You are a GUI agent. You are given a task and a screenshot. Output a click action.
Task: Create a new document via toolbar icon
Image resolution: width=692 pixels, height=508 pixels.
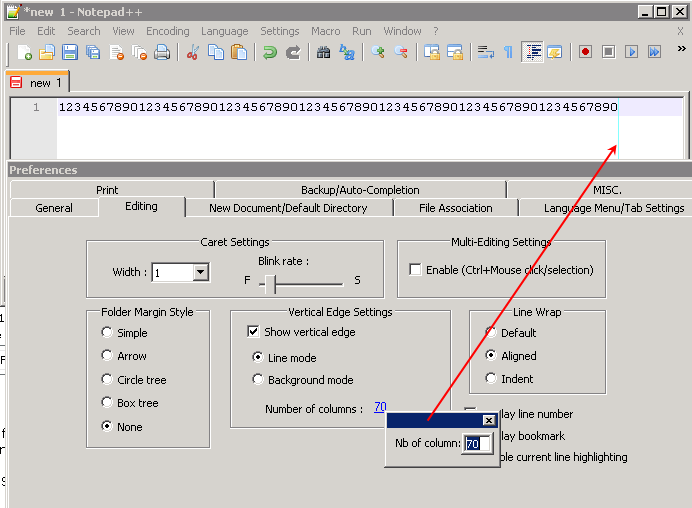[24, 52]
